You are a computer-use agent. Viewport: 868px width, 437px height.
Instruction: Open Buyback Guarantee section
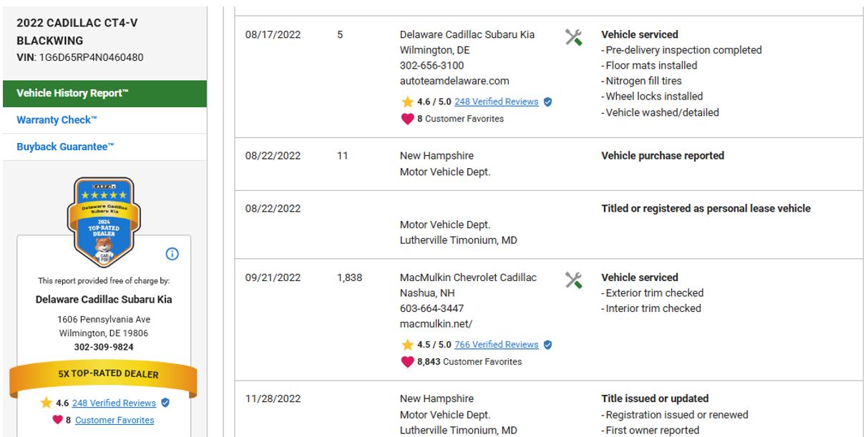65,147
